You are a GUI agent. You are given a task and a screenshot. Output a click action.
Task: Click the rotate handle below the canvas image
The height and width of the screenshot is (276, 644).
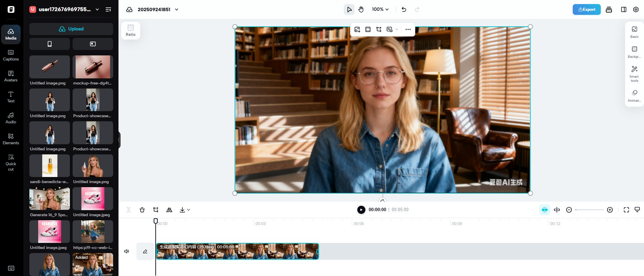click(x=383, y=200)
